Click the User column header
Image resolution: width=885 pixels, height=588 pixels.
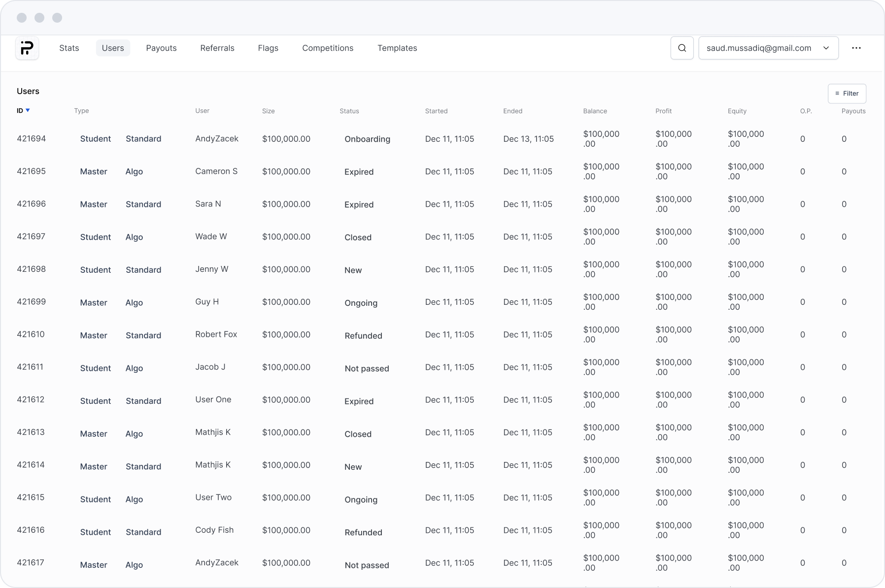(x=202, y=111)
